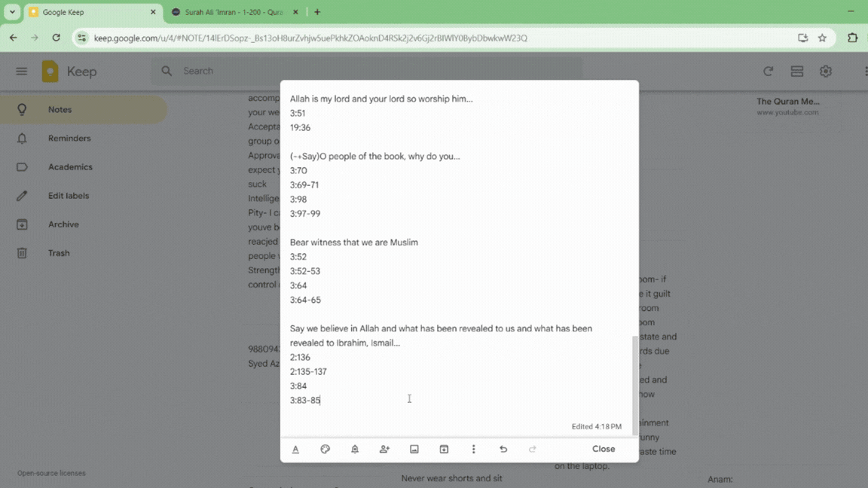The image size is (868, 488).
Task: Add a collaborator to the note
Action: click(x=384, y=449)
